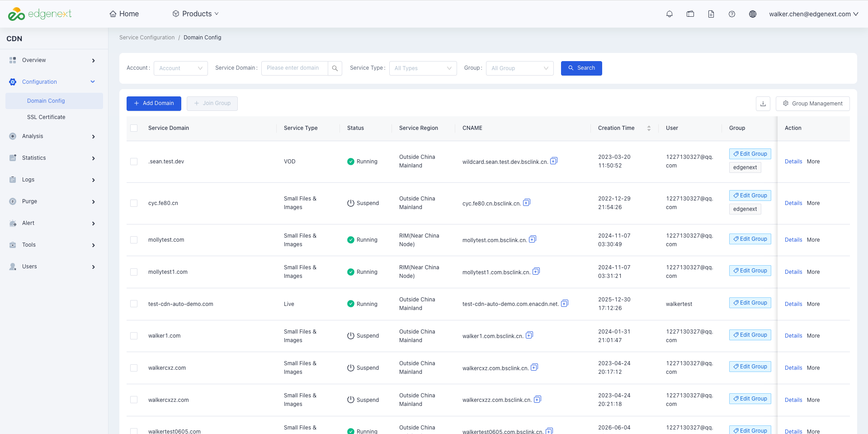Viewport: 868px width, 434px height.
Task: Check the cyc.fe80.cn row checkbox
Action: (x=134, y=203)
